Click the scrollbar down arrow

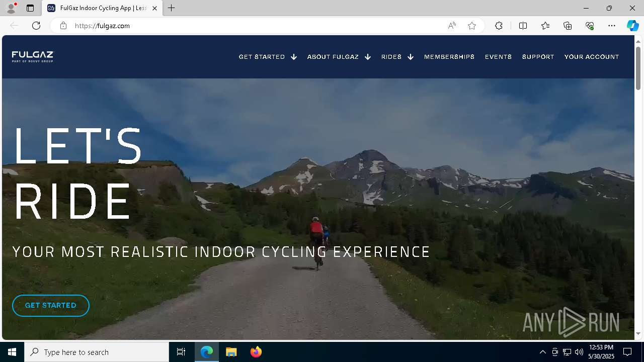tap(638, 334)
